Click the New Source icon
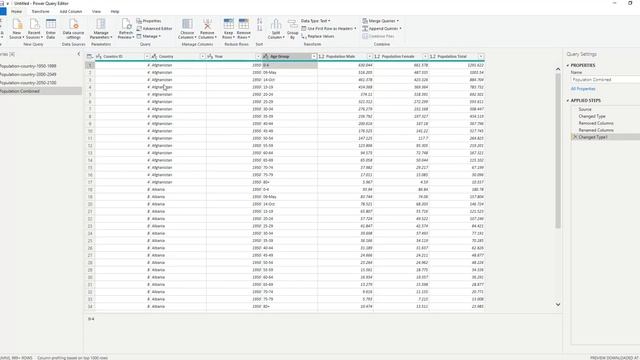 (17, 24)
